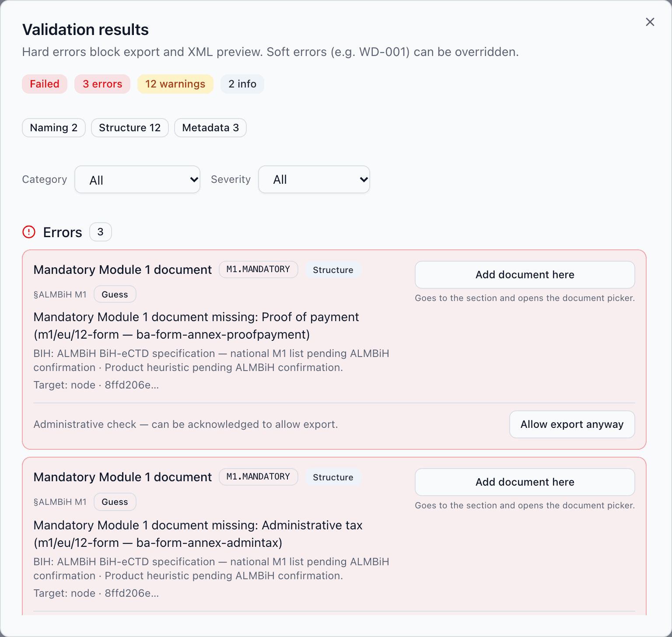This screenshot has height=637, width=672.
Task: Click the 12 warnings badge
Action: point(175,84)
